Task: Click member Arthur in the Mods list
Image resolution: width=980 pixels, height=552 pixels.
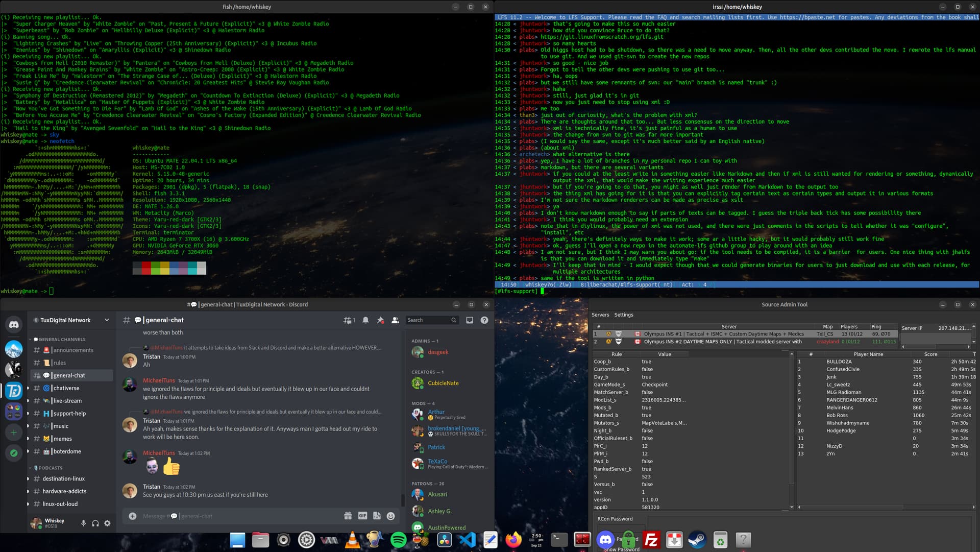Action: 436,412
